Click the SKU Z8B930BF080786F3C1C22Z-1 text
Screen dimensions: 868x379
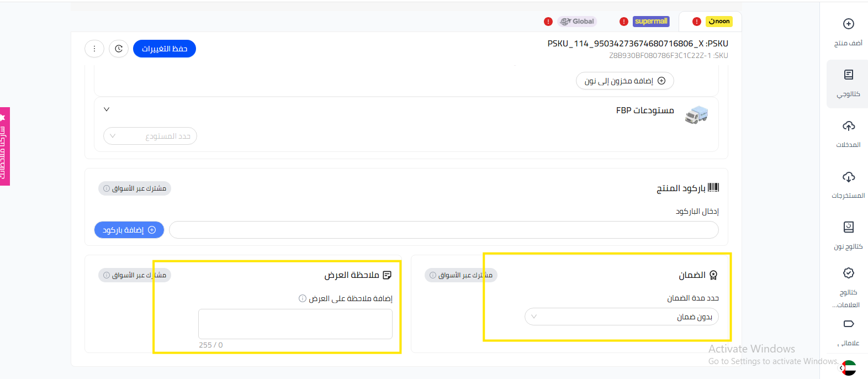669,55
